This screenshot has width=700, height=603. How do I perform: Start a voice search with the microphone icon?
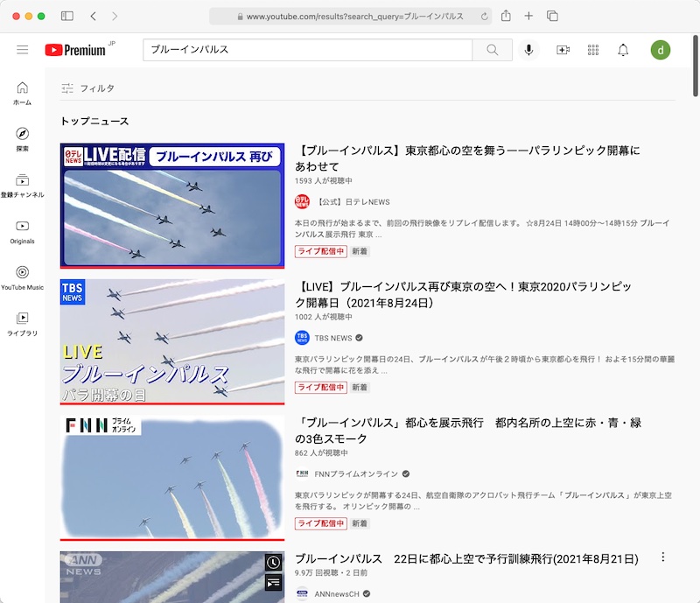pos(528,50)
